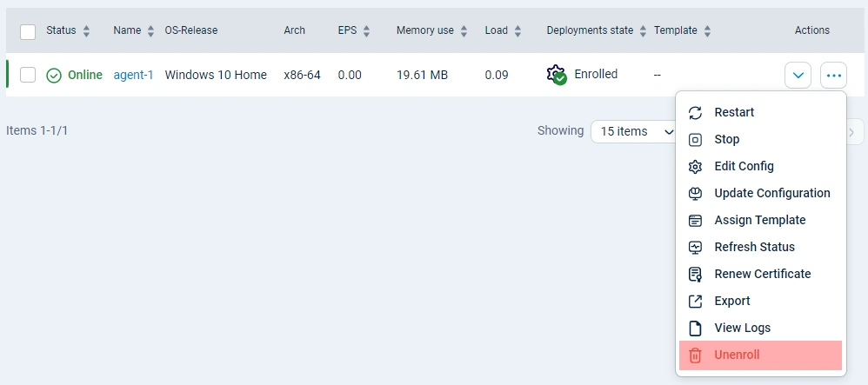Click the Restart icon in the actions menu
Image resolution: width=868 pixels, height=385 pixels.
pos(695,113)
